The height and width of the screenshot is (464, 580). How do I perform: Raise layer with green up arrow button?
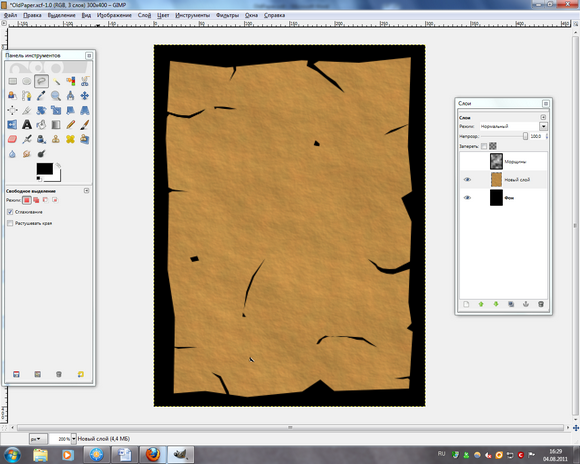pyautogui.click(x=481, y=304)
